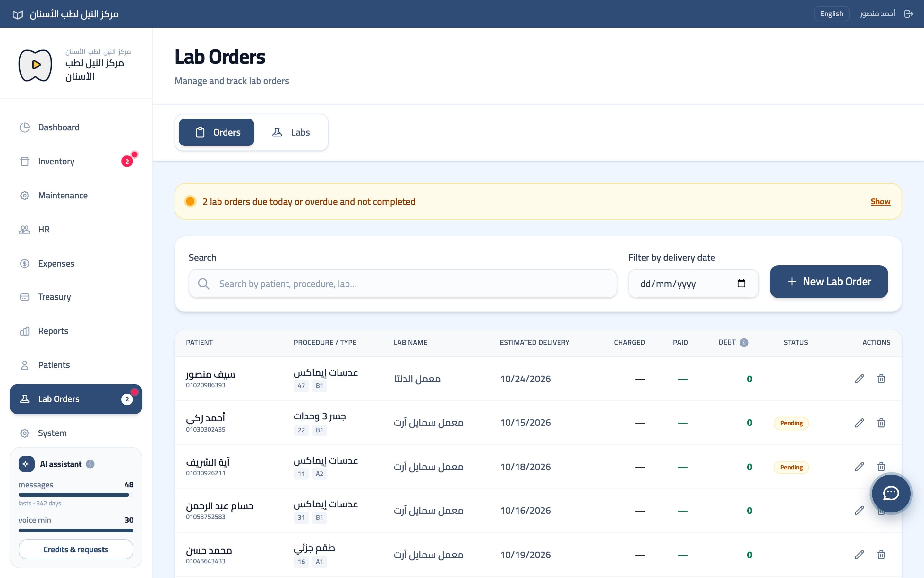The image size is (924, 578).
Task: Click Pending status of أحمد زكي order
Action: coord(791,423)
